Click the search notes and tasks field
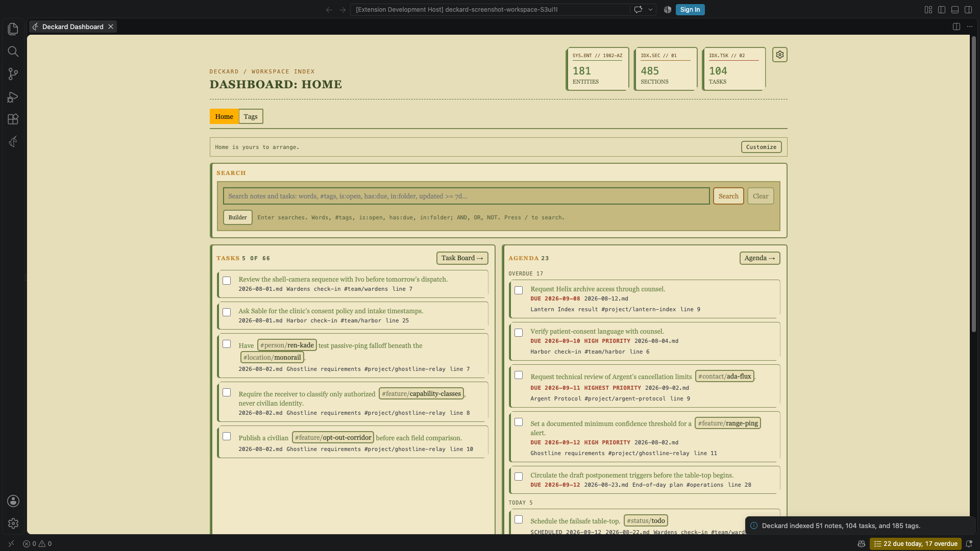This screenshot has width=980, height=551. (466, 196)
